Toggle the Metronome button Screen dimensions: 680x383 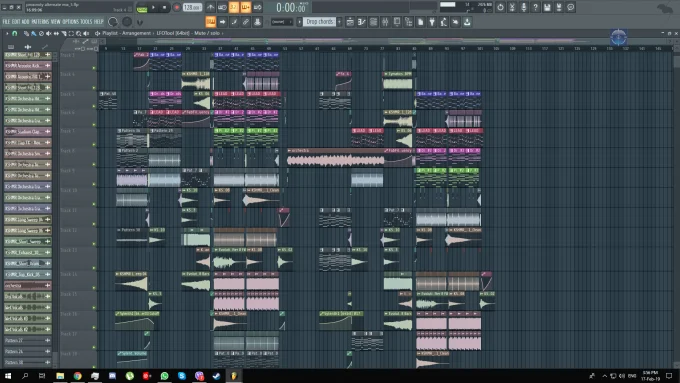tap(210, 7)
